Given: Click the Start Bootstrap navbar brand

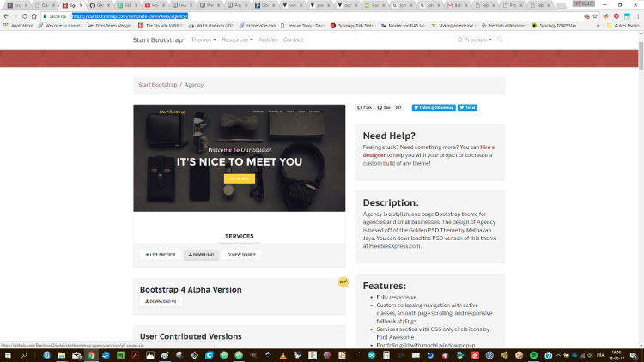Looking at the screenshot, I should (158, 39).
